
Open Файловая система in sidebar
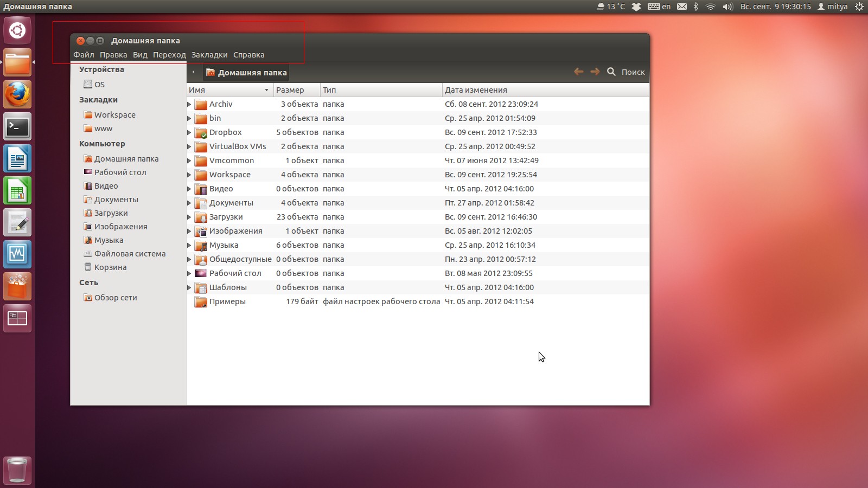(x=125, y=254)
